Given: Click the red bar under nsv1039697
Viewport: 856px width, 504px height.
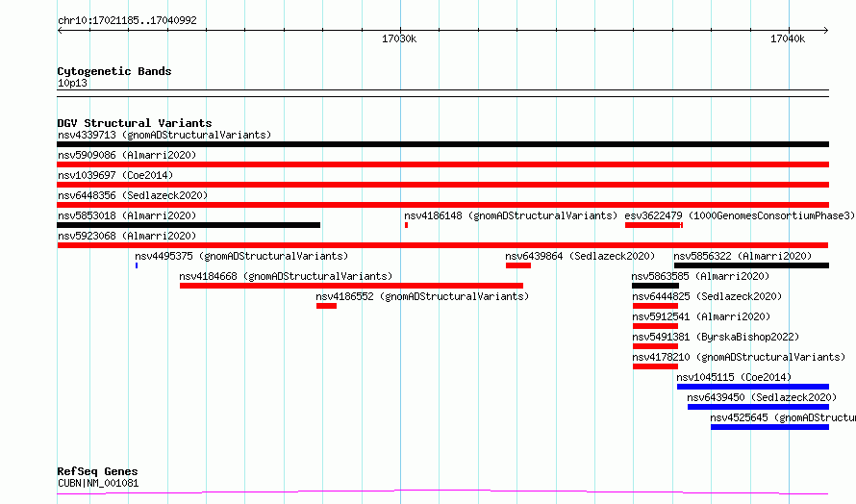Looking at the screenshot, I should [x=442, y=185].
